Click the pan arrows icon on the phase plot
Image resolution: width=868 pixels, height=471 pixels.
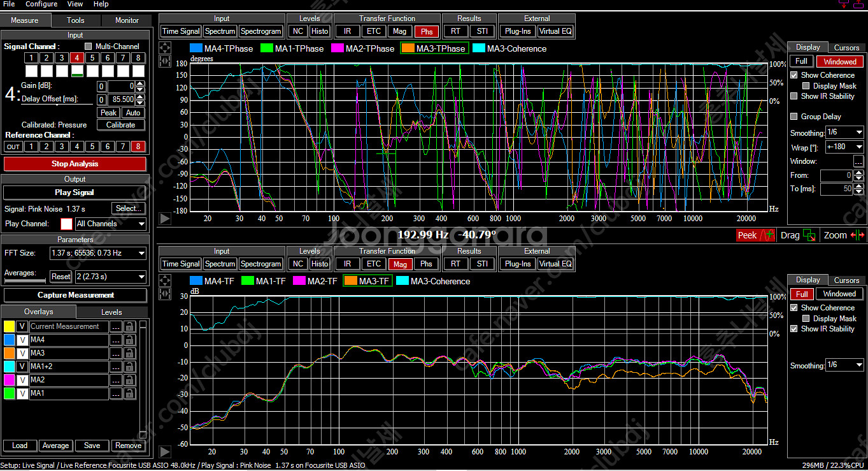point(165,48)
